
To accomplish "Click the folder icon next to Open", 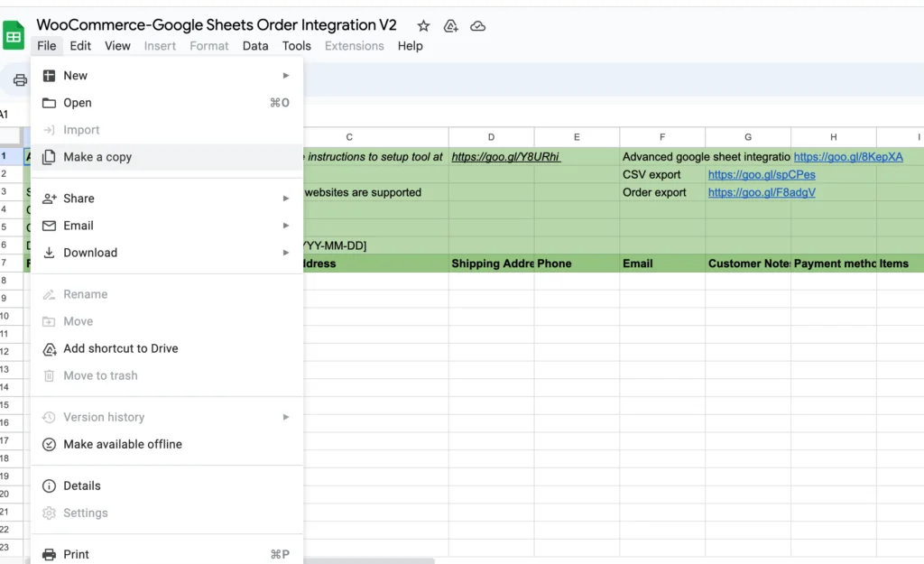I will (x=49, y=103).
